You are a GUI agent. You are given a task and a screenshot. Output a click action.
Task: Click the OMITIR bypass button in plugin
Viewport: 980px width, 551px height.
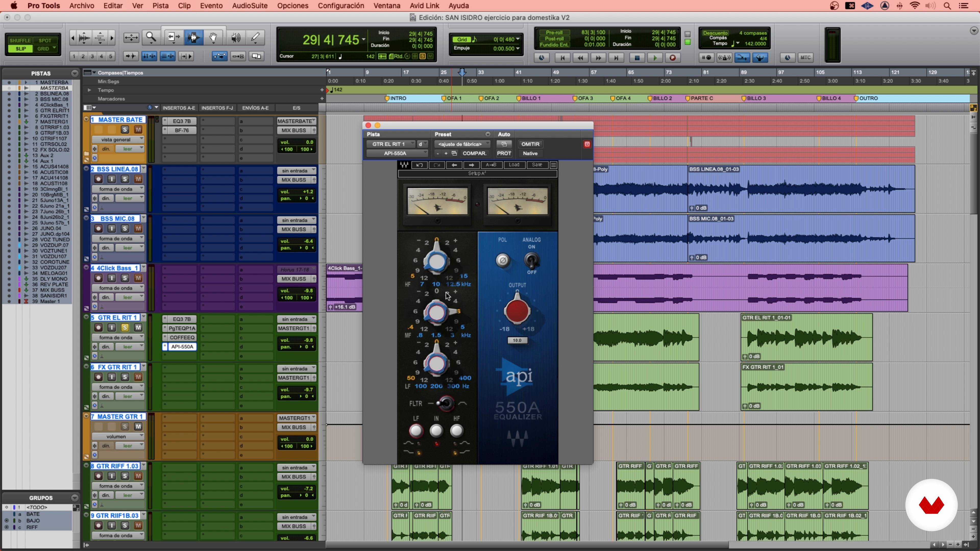click(530, 144)
